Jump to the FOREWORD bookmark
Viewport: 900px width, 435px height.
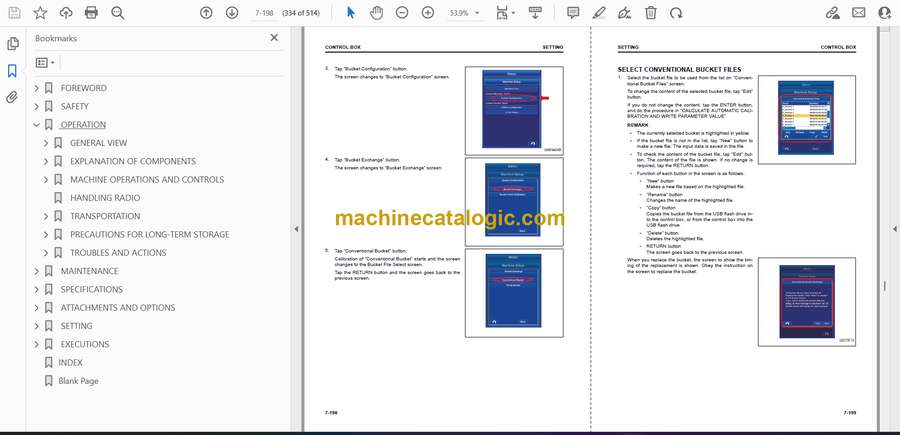pos(83,88)
